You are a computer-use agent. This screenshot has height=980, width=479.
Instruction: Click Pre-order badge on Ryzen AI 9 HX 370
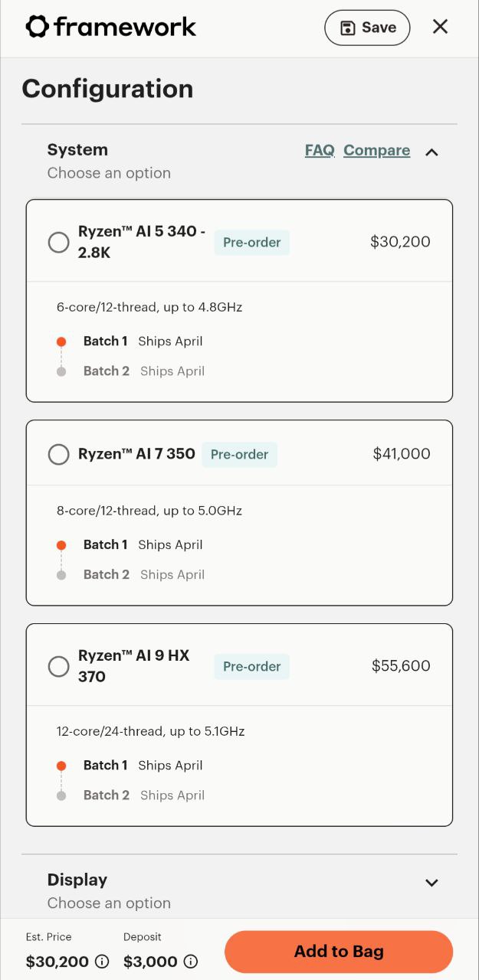[x=251, y=666]
